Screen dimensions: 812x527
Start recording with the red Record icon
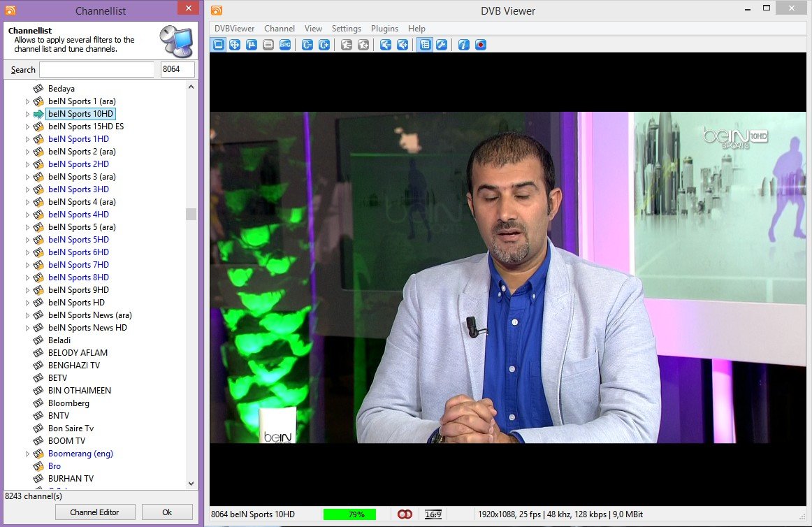point(480,44)
